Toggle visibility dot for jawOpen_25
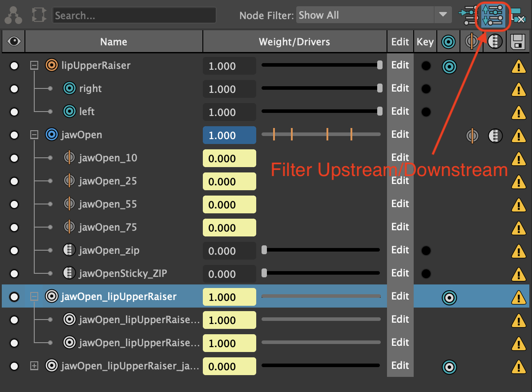The image size is (532, 392). [x=14, y=181]
